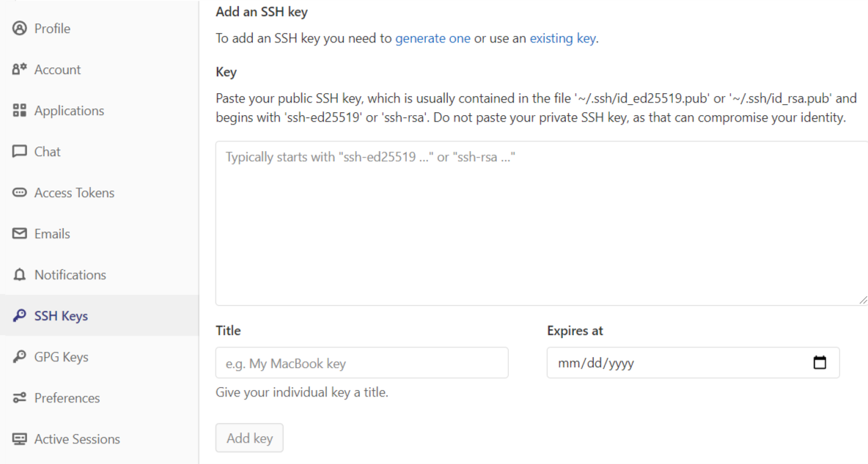Image resolution: width=868 pixels, height=464 pixels.
Task: Click the GPG Keys key icon
Action: pyautogui.click(x=20, y=357)
